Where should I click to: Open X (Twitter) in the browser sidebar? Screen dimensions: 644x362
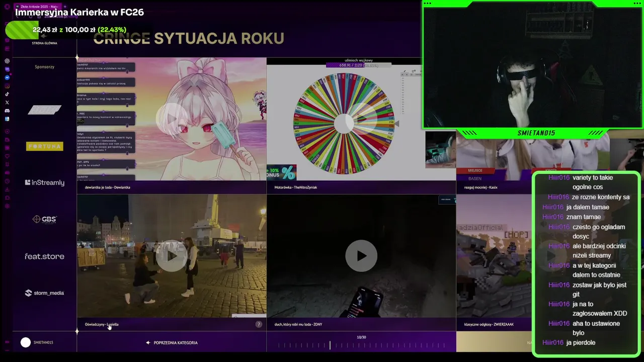tap(7, 103)
